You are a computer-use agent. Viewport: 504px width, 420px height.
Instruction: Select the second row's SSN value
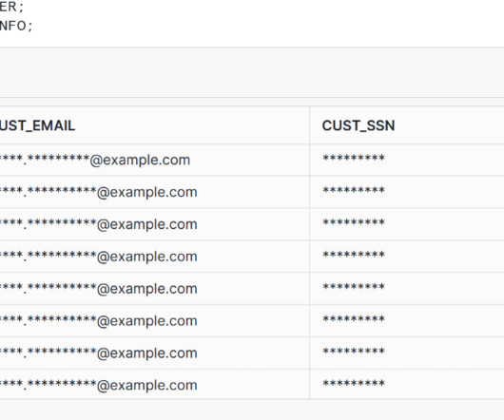(354, 190)
